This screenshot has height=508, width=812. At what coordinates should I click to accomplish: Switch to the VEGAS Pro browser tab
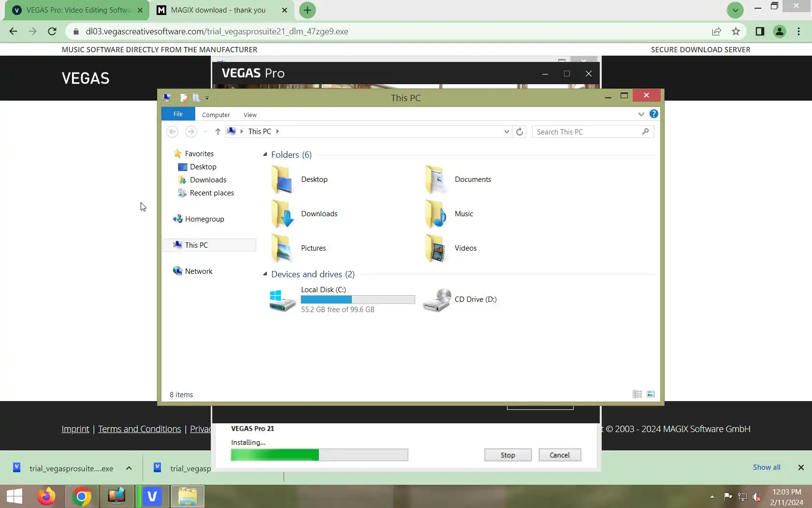click(x=78, y=10)
